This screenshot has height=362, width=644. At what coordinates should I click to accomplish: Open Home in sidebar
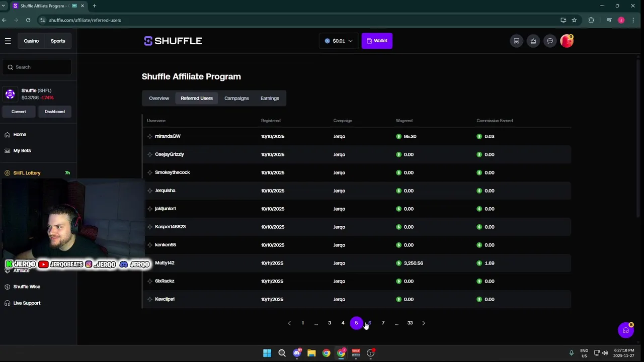20,134
